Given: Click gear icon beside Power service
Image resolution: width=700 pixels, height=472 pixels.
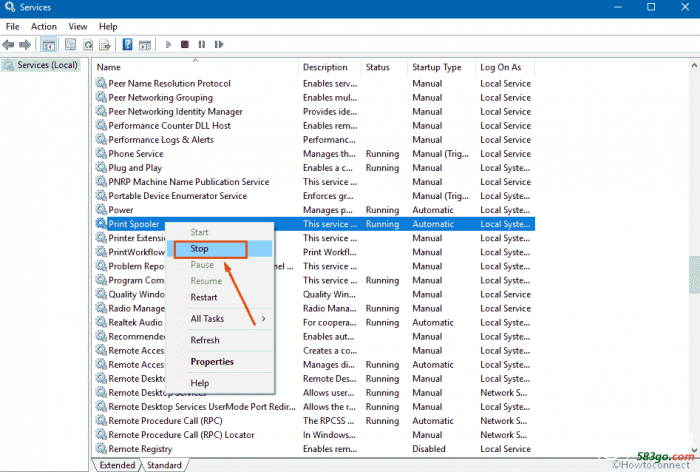Looking at the screenshot, I should click(x=101, y=209).
